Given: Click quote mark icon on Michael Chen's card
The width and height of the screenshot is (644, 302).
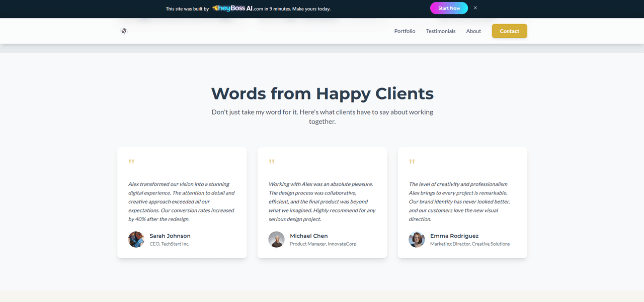Looking at the screenshot, I should pyautogui.click(x=272, y=162).
